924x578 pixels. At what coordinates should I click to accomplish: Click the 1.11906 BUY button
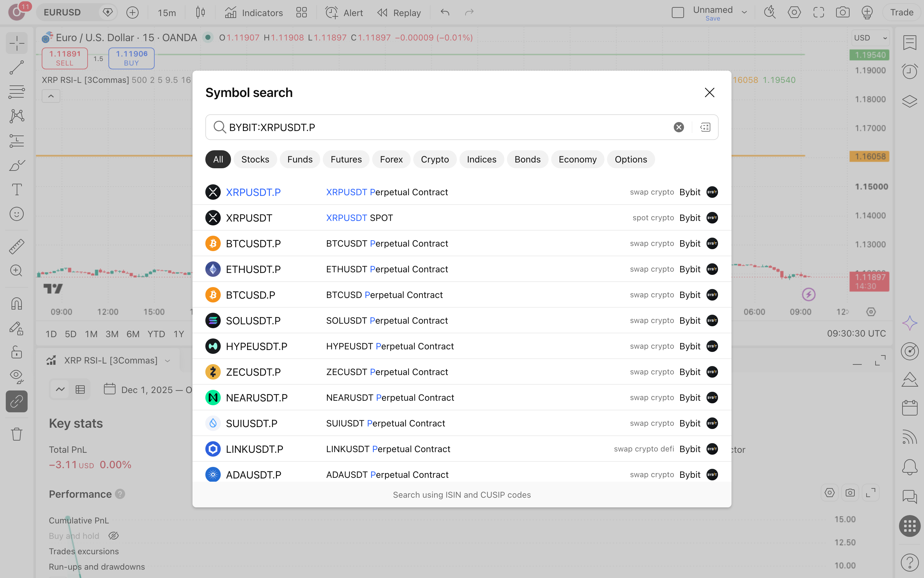[x=131, y=58]
